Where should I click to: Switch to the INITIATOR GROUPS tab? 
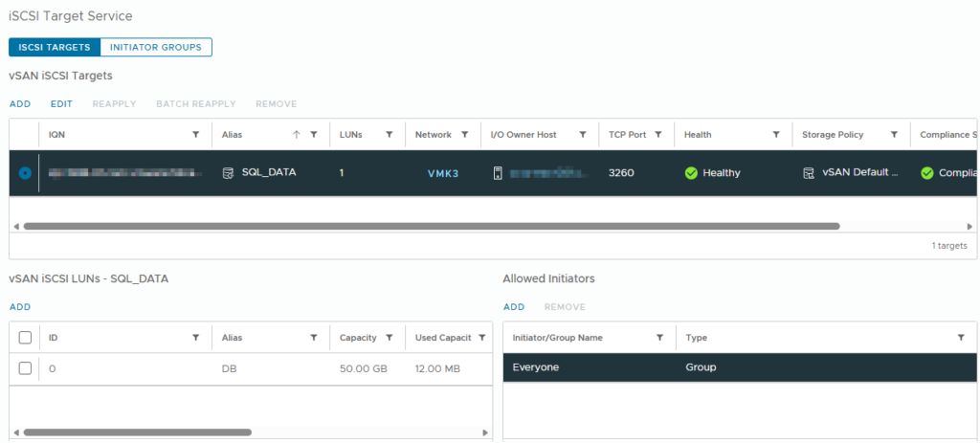tap(156, 48)
